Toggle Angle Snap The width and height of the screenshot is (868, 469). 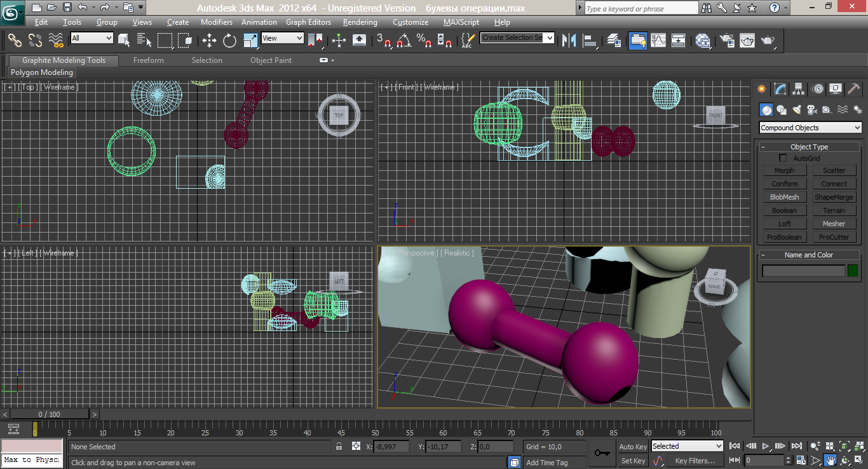coord(403,41)
